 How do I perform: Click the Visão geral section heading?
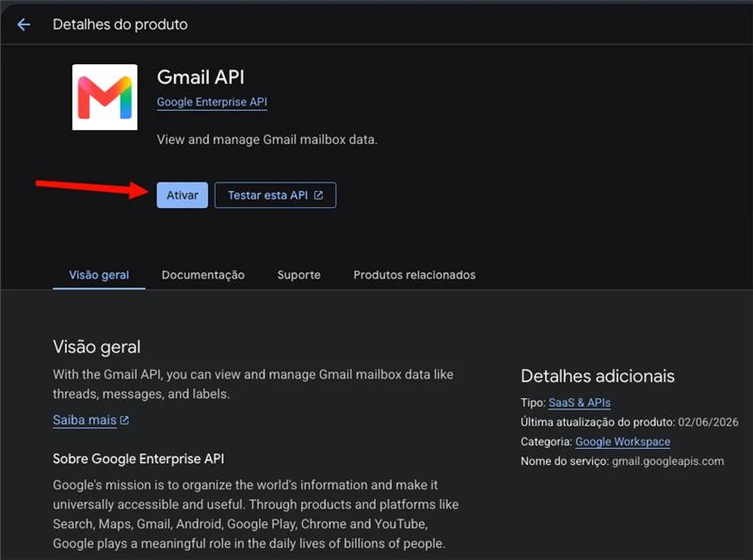point(97,346)
